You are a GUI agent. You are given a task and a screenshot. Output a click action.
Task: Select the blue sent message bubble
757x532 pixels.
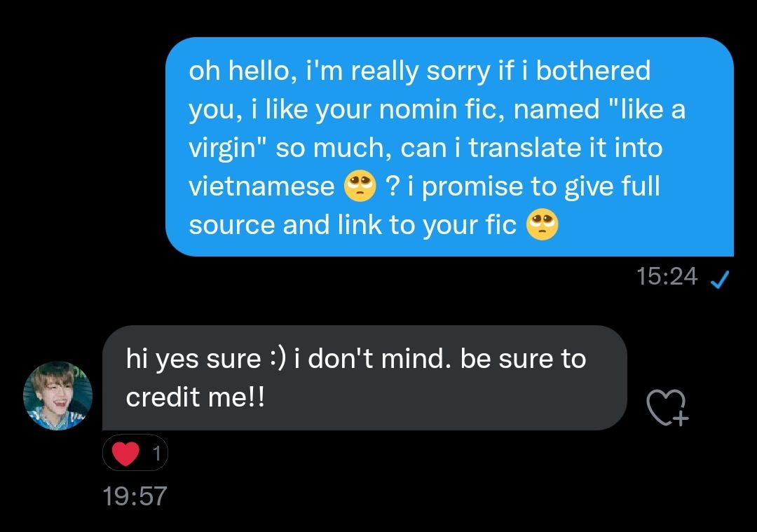449,146
